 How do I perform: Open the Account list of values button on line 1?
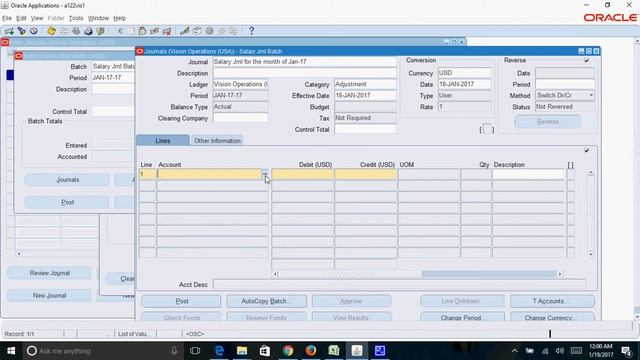coord(264,174)
